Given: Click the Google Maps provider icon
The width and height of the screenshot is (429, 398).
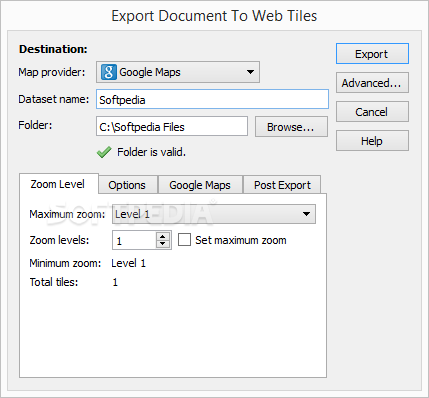Looking at the screenshot, I should point(109,72).
